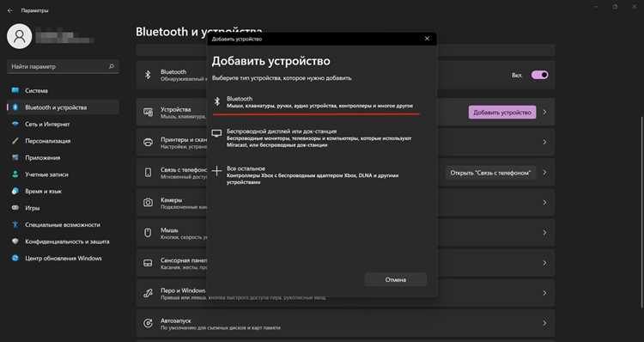644x342 pixels.
Task: Expand the Автозапуск row chevron
Action: [x=545, y=323]
